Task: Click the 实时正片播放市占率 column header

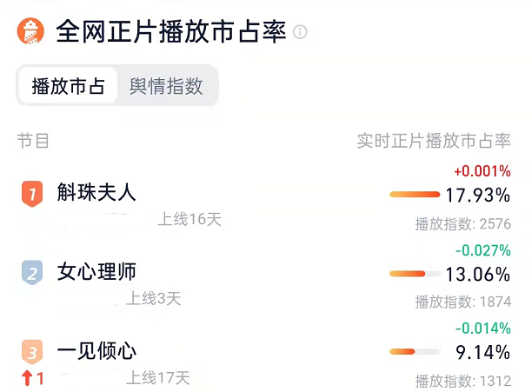Action: click(434, 141)
